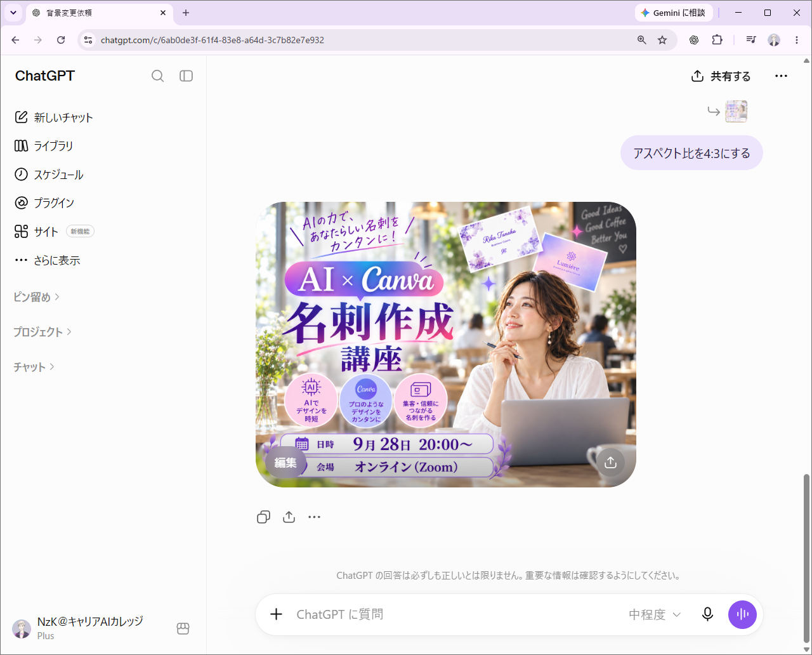Start voice mode with the purple waveform button
812x655 pixels.
742,614
